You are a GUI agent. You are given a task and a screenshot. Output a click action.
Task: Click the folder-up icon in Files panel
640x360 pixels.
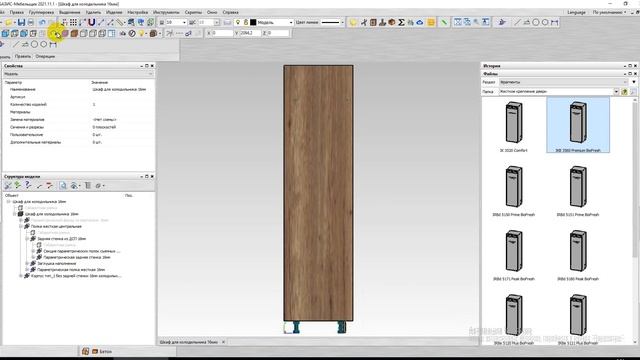624,92
